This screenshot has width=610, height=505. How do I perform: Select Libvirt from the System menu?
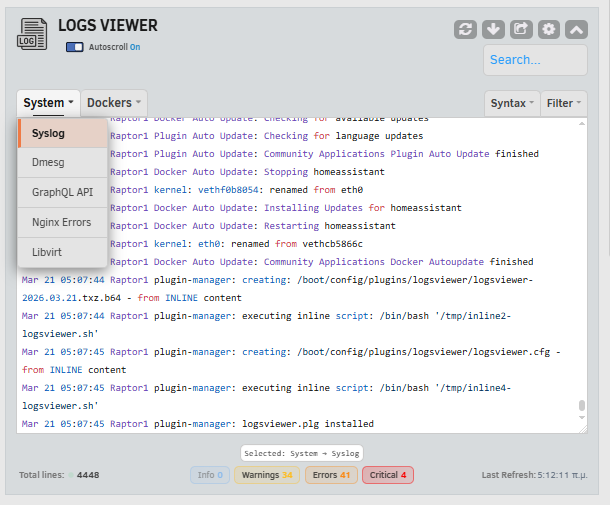point(63,252)
